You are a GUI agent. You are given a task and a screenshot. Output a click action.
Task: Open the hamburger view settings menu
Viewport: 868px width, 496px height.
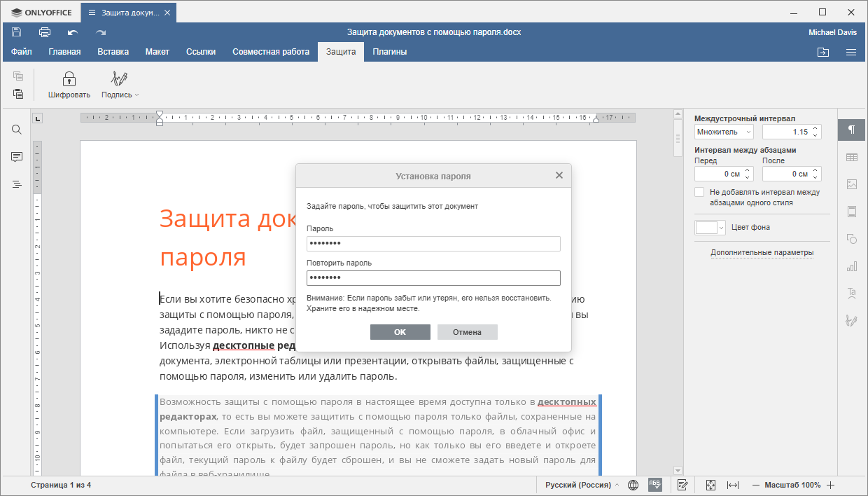(x=851, y=52)
